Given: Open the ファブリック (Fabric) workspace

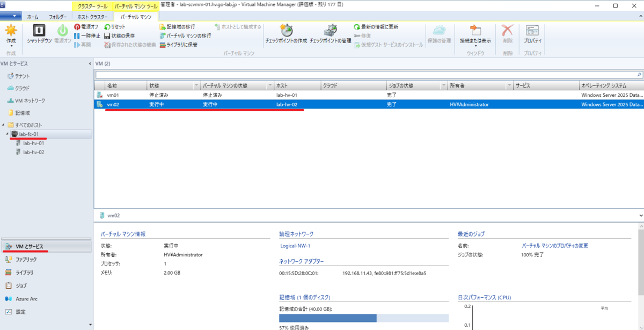Looking at the screenshot, I should coord(46,259).
